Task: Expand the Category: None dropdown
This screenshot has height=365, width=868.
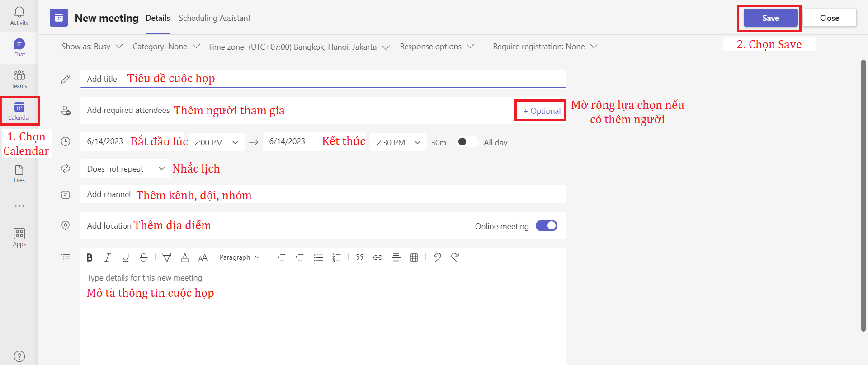Action: tap(166, 47)
